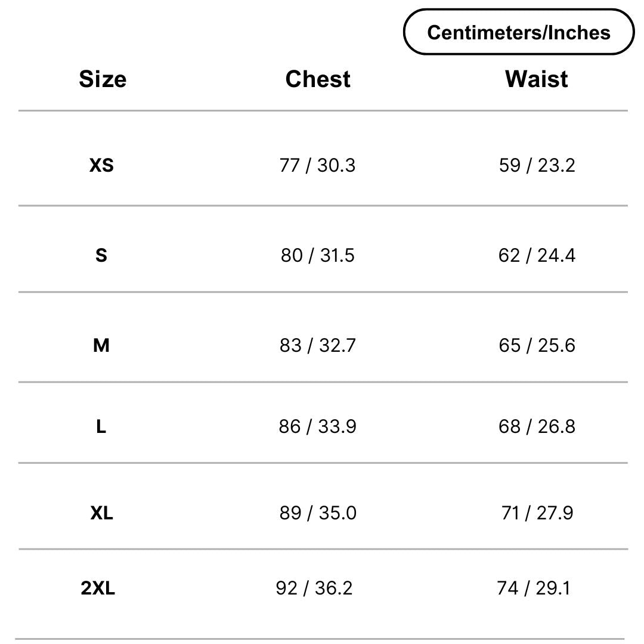Screen dimensions: 644x644
Task: Toggle the Centimeters/Inches unit button
Action: click(x=519, y=32)
